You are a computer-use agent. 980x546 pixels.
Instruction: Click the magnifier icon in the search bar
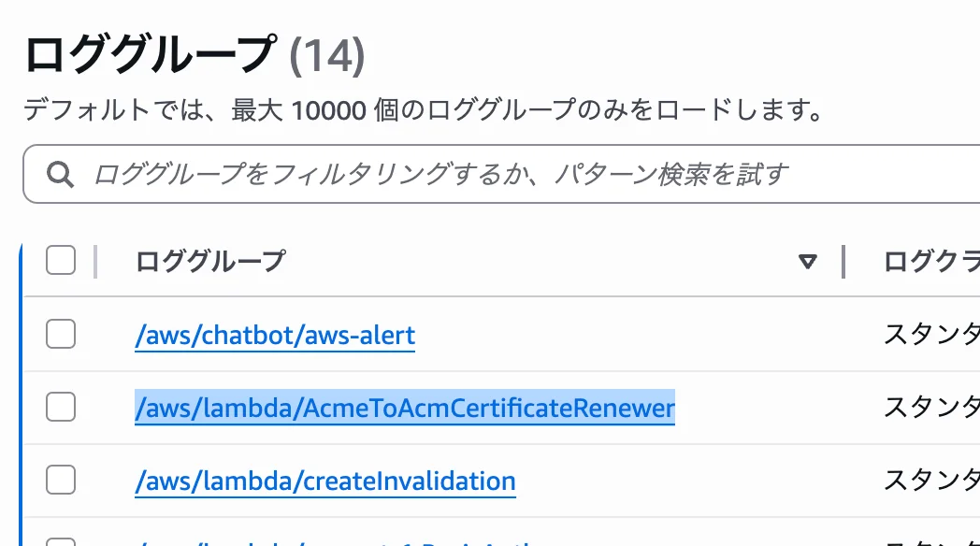click(62, 174)
